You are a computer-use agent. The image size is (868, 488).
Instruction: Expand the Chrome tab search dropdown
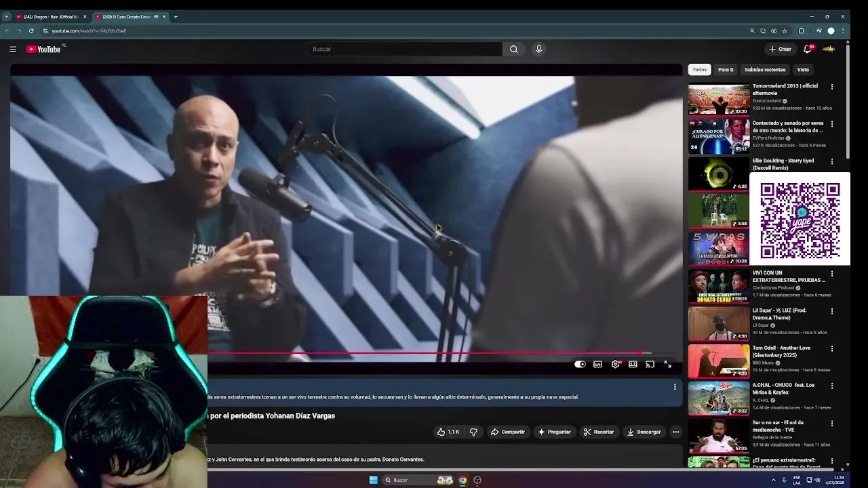click(x=6, y=16)
